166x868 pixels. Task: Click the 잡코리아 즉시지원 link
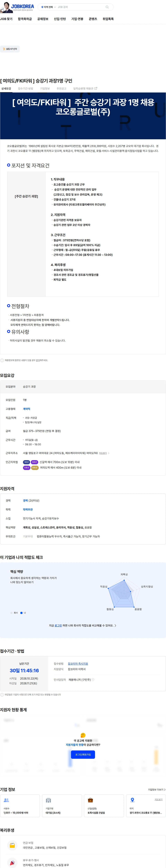click(x=78, y=663)
